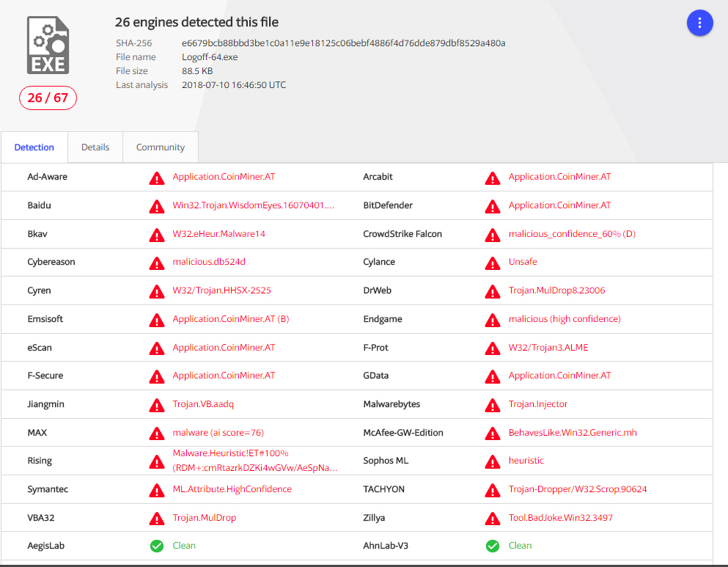This screenshot has height=567, width=728.
Task: Click TACHYON result Trojan-Dropper/W32.Scrop.90624
Action: tap(578, 489)
